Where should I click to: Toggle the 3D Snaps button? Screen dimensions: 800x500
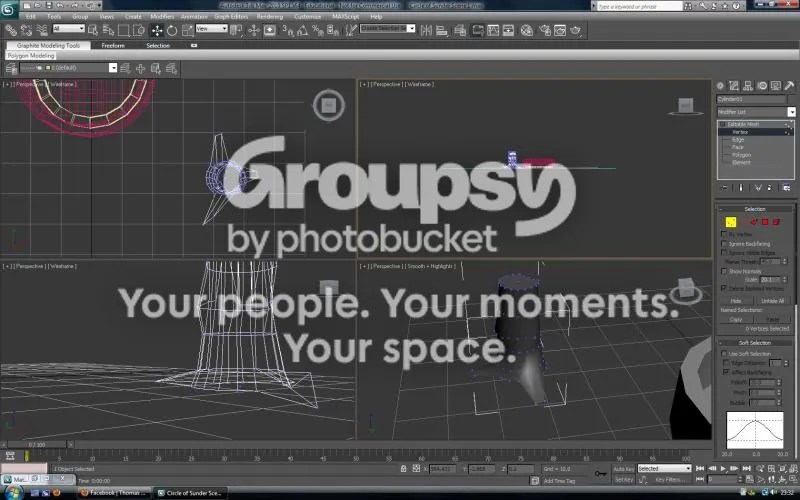pos(288,31)
